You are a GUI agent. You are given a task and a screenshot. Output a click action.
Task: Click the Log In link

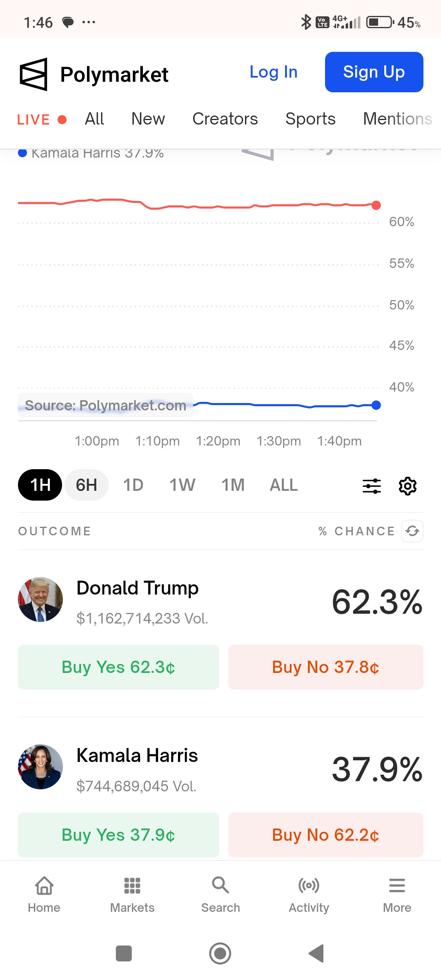274,72
